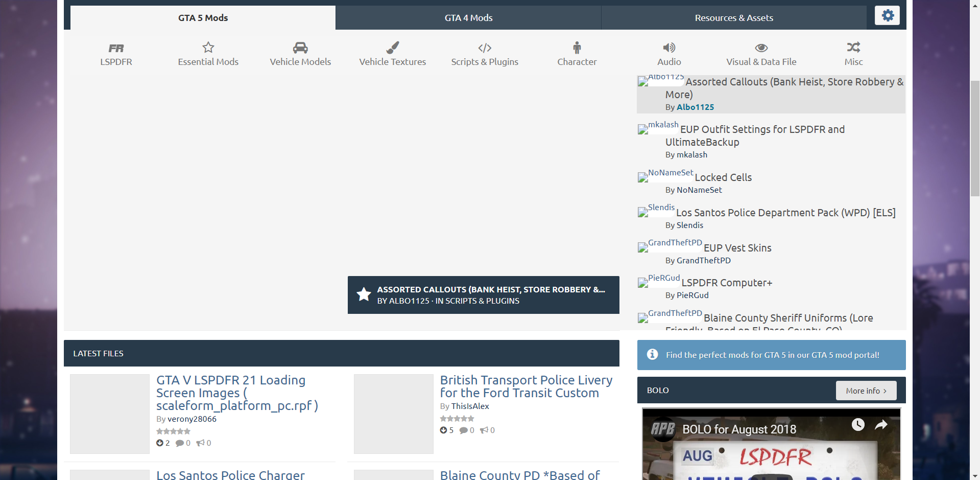Image resolution: width=980 pixels, height=480 pixels.
Task: Click the settings gear button
Action: 888,15
